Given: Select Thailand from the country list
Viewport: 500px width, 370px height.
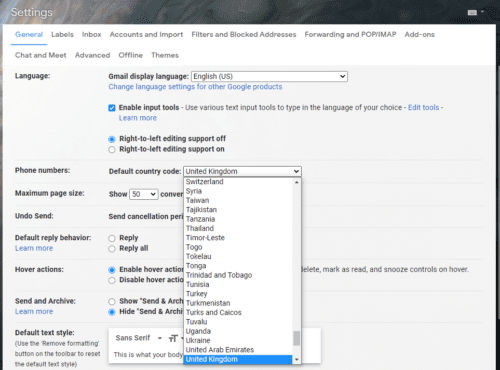Looking at the screenshot, I should coord(238,228).
